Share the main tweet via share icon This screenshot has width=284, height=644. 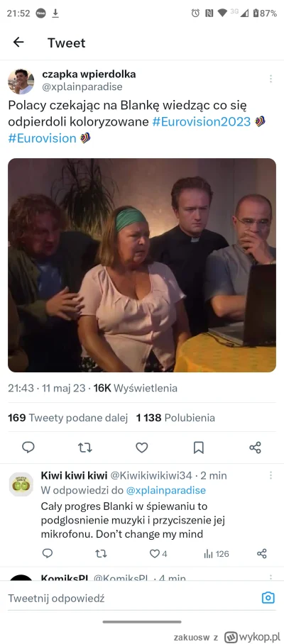click(255, 448)
